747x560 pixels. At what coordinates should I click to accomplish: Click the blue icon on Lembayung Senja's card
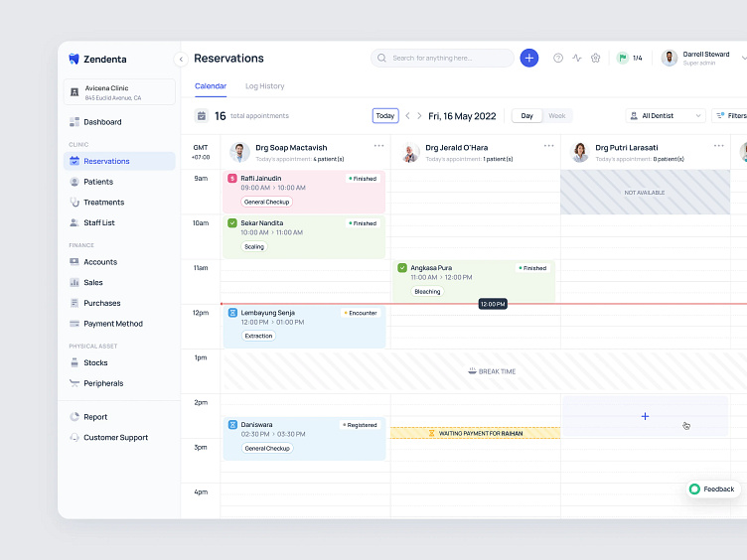pyautogui.click(x=232, y=313)
